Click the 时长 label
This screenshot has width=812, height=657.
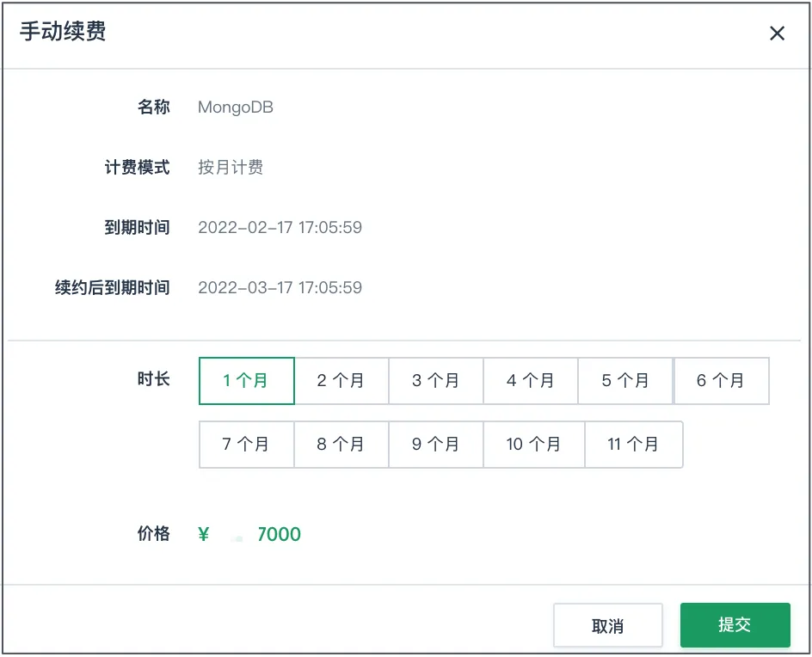pyautogui.click(x=154, y=379)
